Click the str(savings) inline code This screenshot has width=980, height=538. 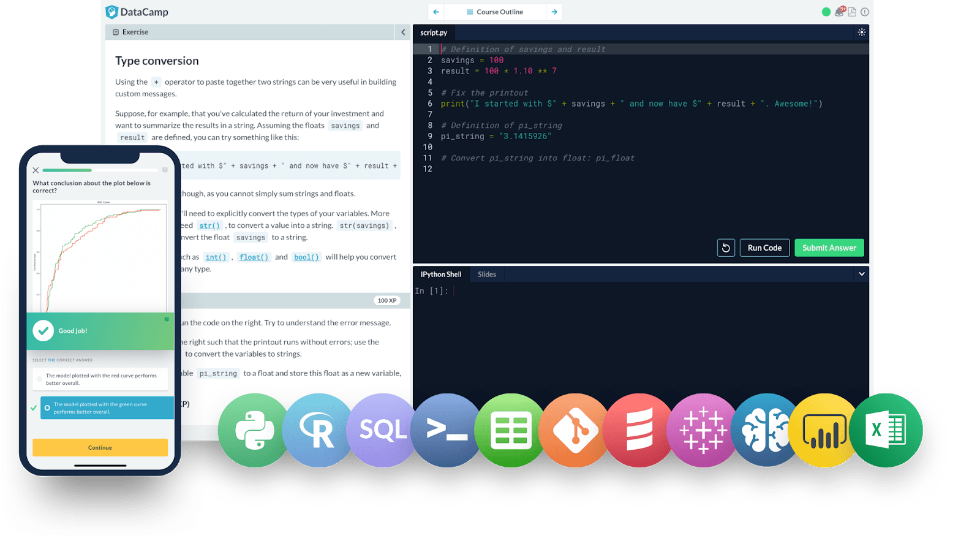[x=364, y=225]
